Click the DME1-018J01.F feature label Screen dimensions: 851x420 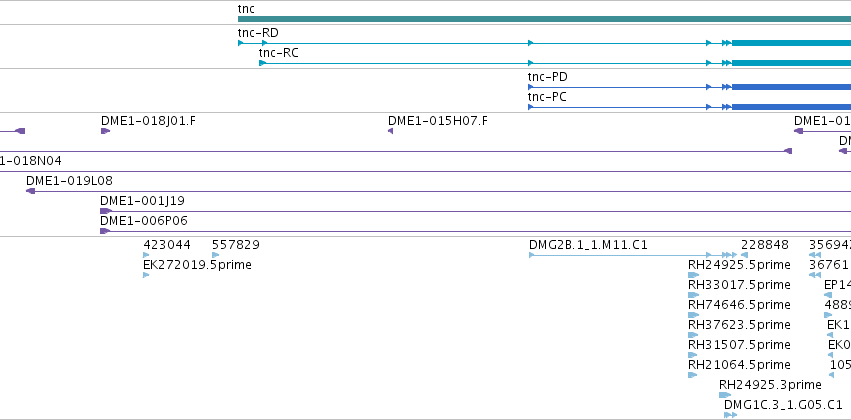click(148, 120)
